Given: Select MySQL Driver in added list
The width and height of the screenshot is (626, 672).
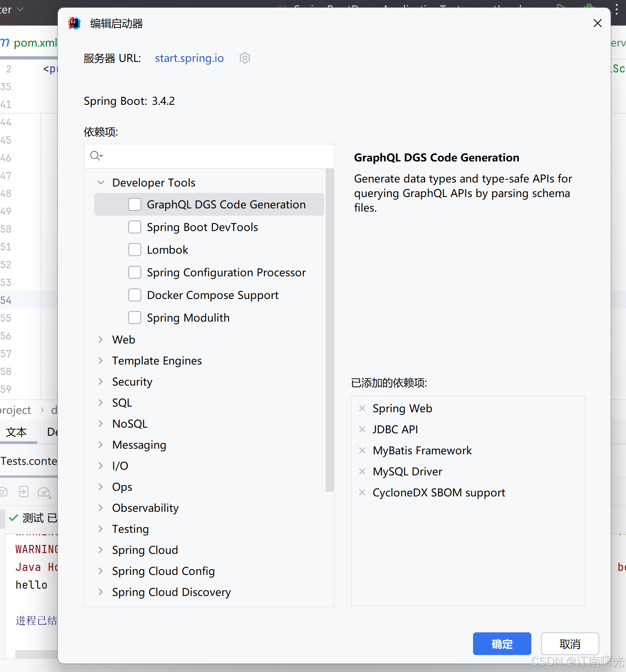Looking at the screenshot, I should pos(407,471).
